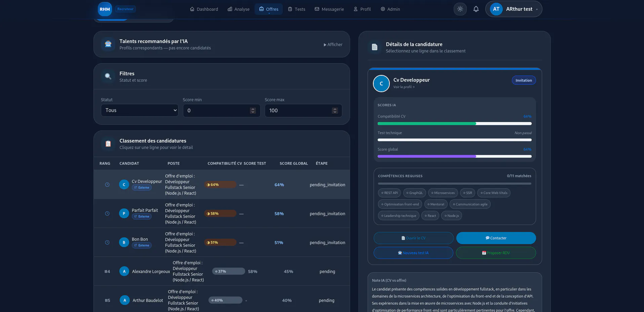Click the magnifier icon in Filtres
644x312 pixels.
pyautogui.click(x=108, y=76)
